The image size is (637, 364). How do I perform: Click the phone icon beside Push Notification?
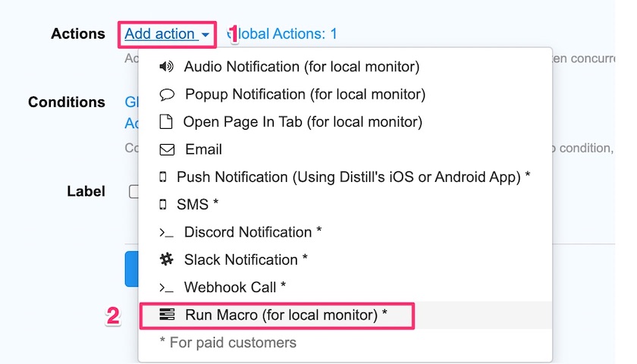coord(162,177)
